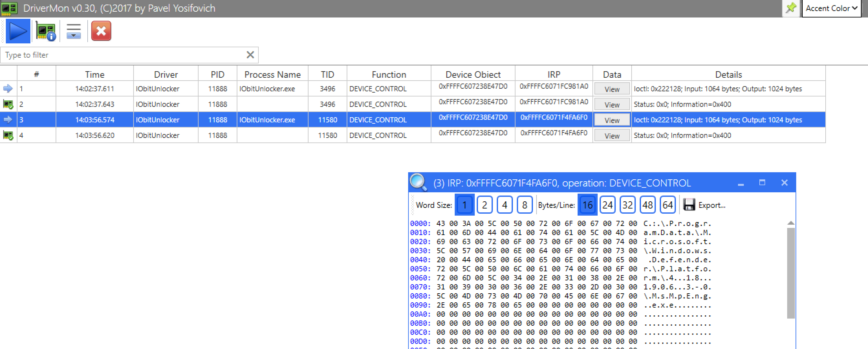Viewport: 868px width, 349px height.
Task: Click View button for row 2
Action: [612, 105]
